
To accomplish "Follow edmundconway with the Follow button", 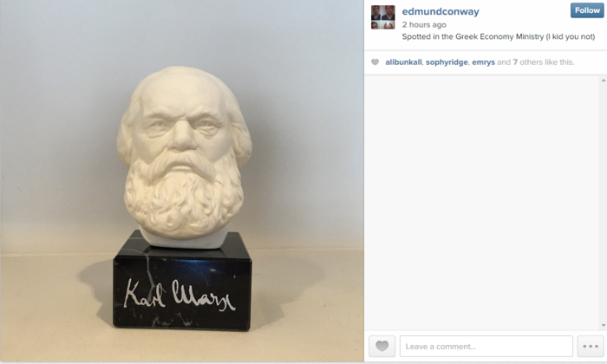I will tap(587, 10).
